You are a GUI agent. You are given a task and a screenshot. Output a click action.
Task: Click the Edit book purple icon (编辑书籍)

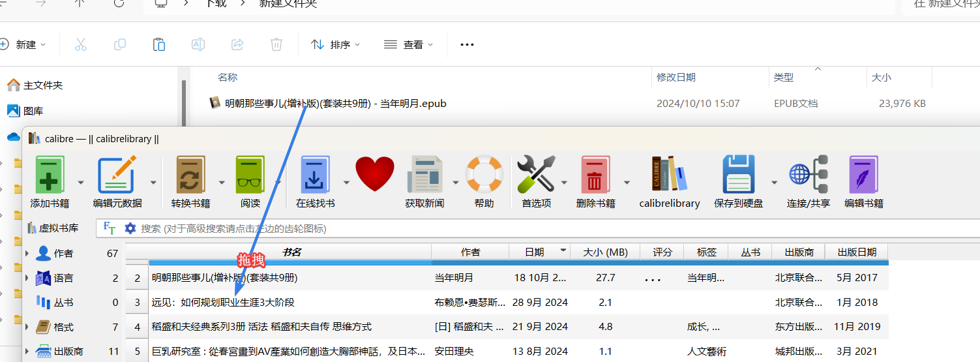(863, 174)
